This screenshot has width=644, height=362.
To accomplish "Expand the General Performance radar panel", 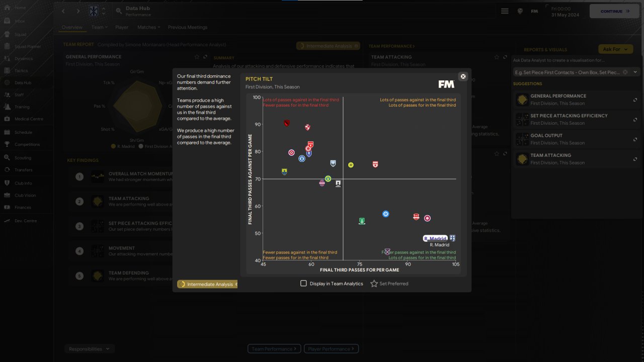I will click(205, 57).
